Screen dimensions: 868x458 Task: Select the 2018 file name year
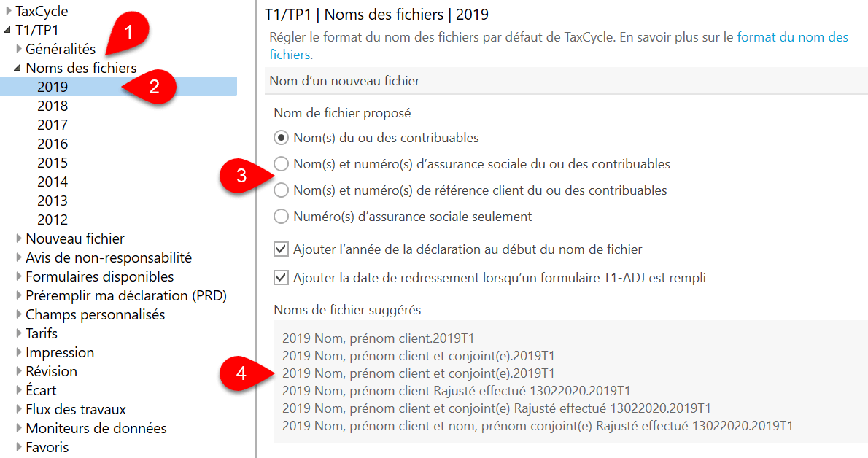pyautogui.click(x=53, y=106)
